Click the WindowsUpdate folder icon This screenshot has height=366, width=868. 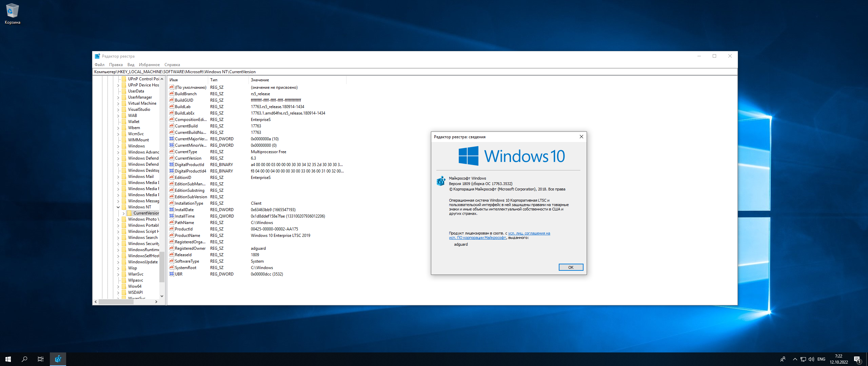pyautogui.click(x=124, y=262)
